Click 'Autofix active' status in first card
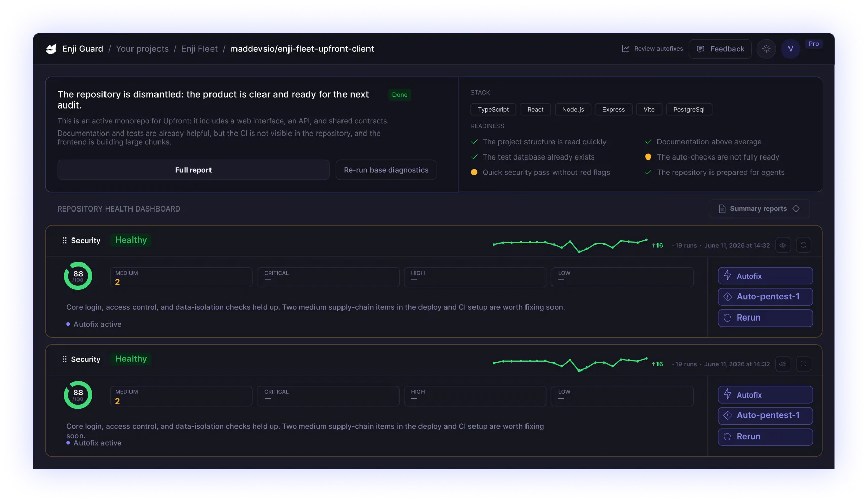Screen dimensions: 868x502 tap(94, 324)
